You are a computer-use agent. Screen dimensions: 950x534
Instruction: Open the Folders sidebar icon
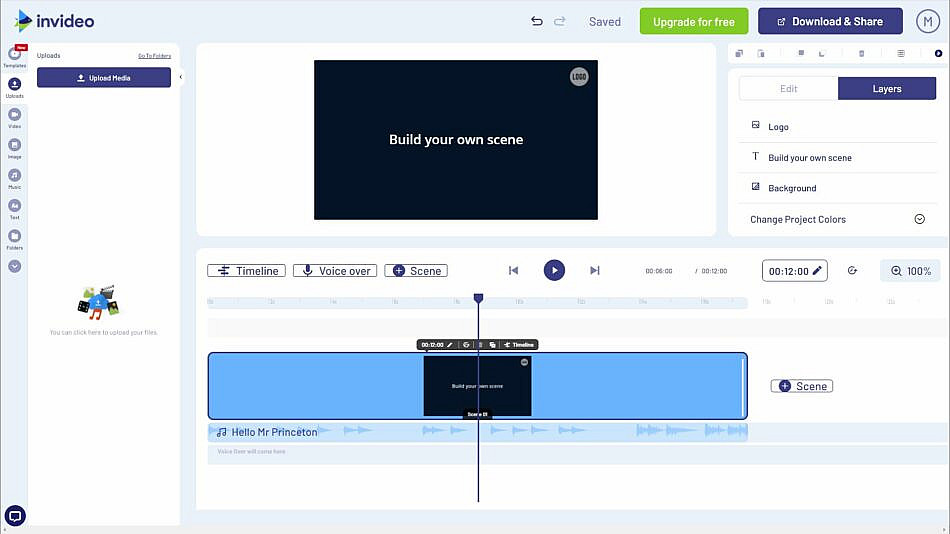pos(14,237)
